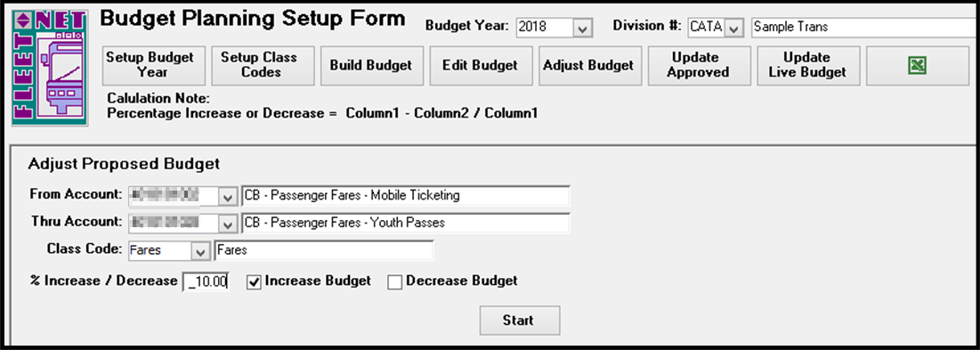Select the Setup Budget Year button

pyautogui.click(x=153, y=65)
